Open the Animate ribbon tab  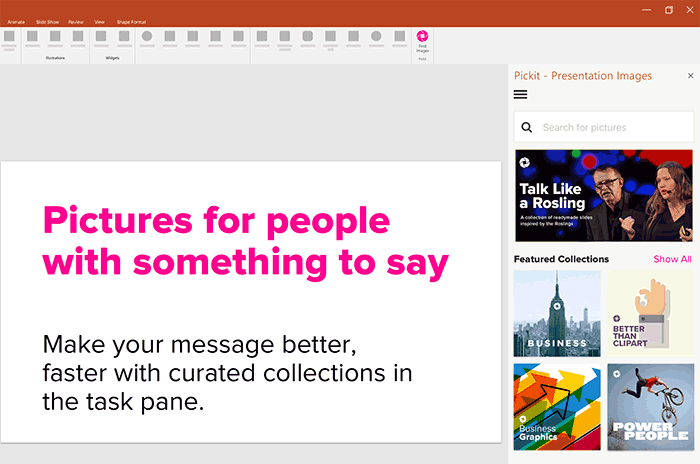point(17,22)
